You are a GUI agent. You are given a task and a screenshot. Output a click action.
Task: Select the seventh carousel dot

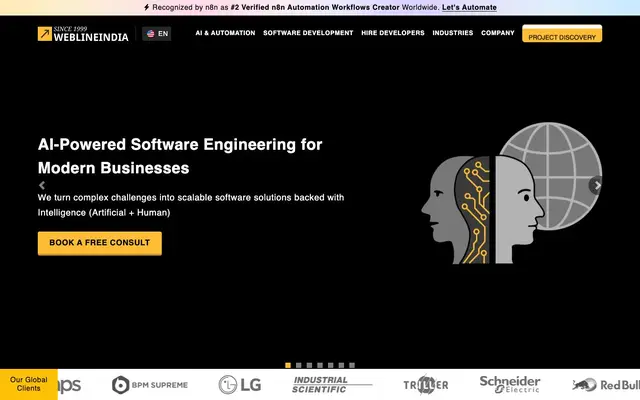[x=352, y=365]
